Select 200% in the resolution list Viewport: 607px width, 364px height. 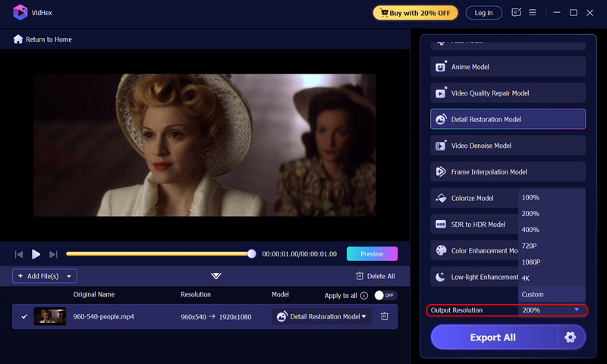[552, 214]
